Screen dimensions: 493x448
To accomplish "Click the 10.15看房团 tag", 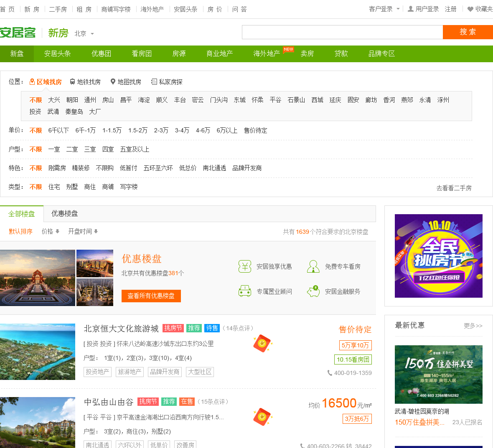I will coord(353,359).
